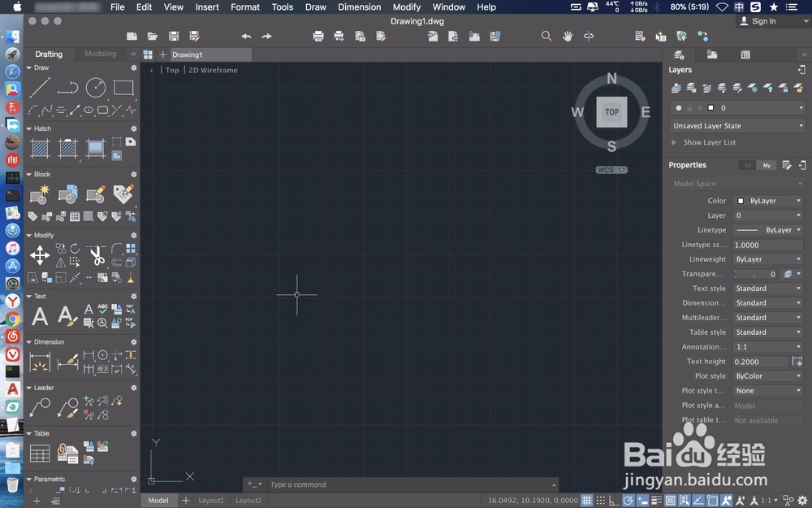Click the Sign In button
This screenshot has height=508, width=812.
point(764,20)
